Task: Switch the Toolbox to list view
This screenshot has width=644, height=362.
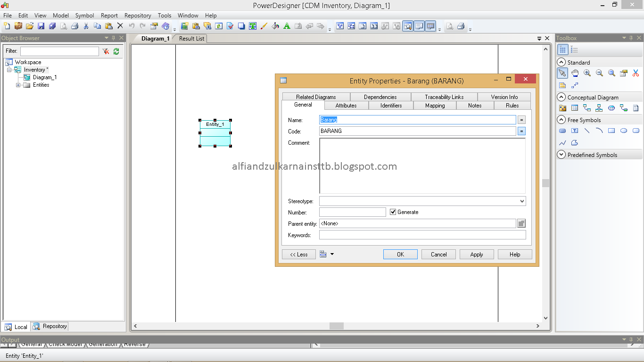Action: tap(574, 49)
